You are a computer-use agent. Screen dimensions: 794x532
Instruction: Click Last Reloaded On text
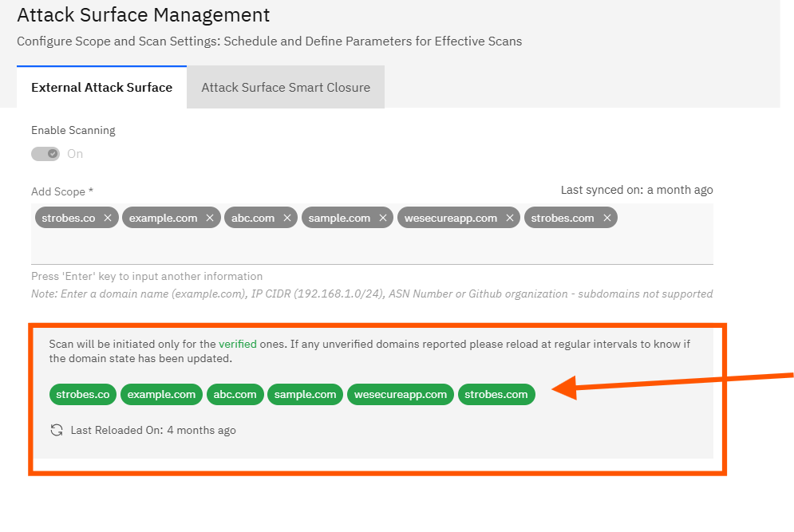[153, 430]
